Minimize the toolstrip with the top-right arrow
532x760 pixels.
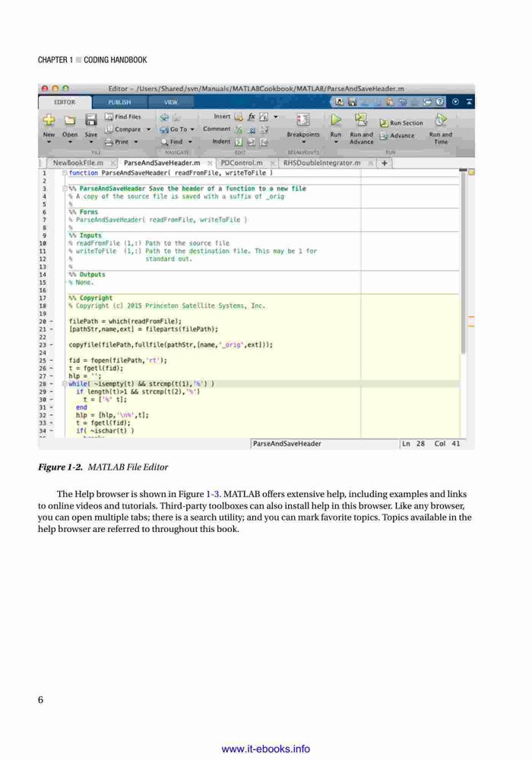tap(468, 102)
